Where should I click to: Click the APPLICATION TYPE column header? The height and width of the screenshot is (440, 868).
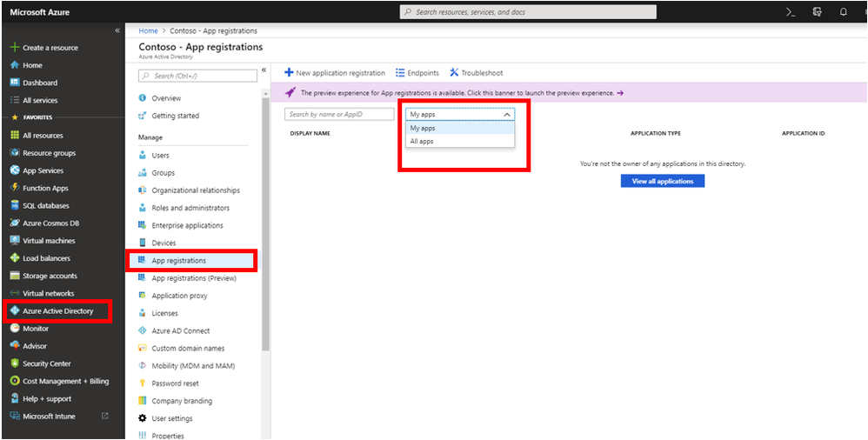(x=656, y=133)
